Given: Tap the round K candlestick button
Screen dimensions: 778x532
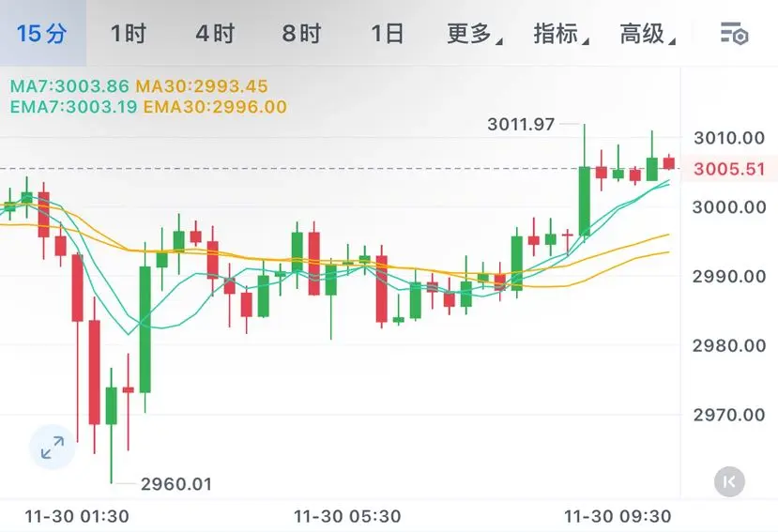Looking at the screenshot, I should pyautogui.click(x=729, y=481).
